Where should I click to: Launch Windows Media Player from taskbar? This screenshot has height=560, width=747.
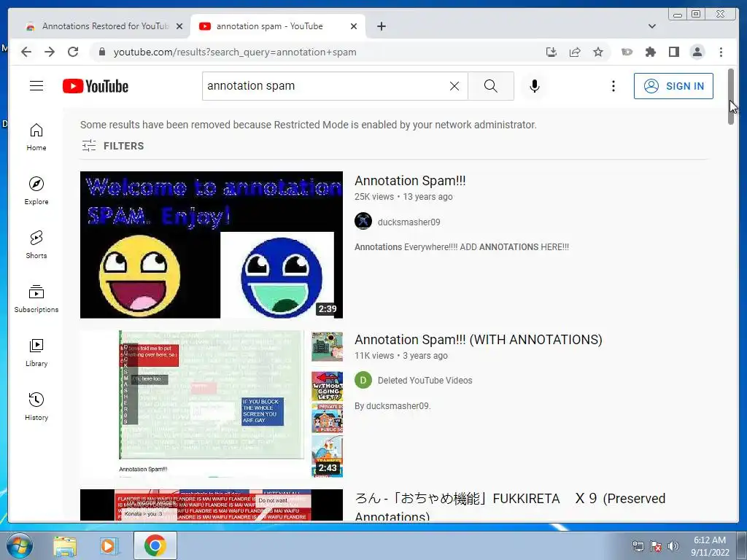[x=109, y=545]
